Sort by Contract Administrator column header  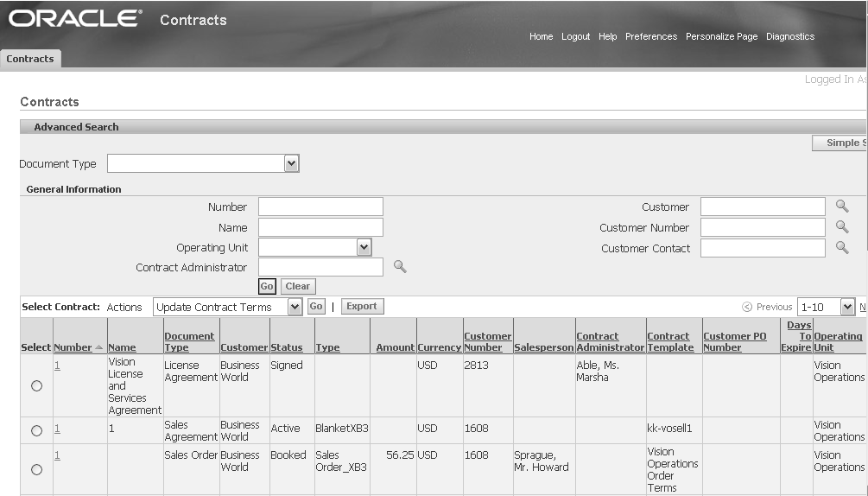610,341
